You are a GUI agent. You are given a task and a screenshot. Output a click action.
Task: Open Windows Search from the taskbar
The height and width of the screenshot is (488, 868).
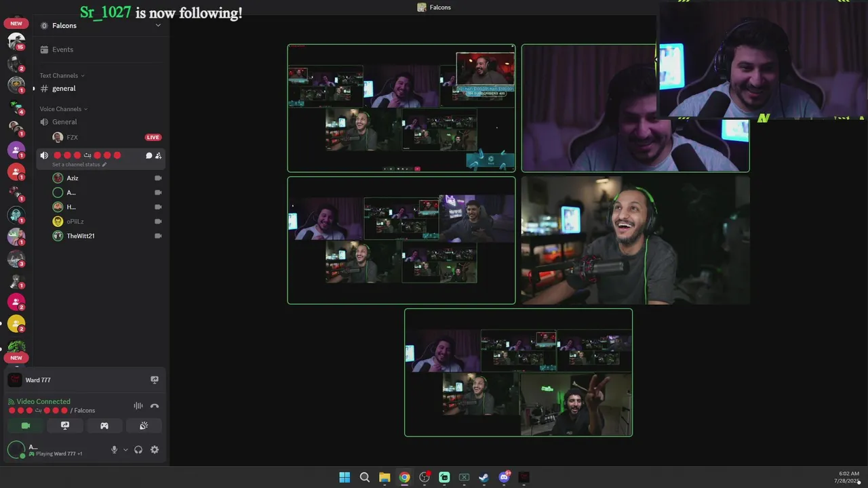click(x=365, y=477)
